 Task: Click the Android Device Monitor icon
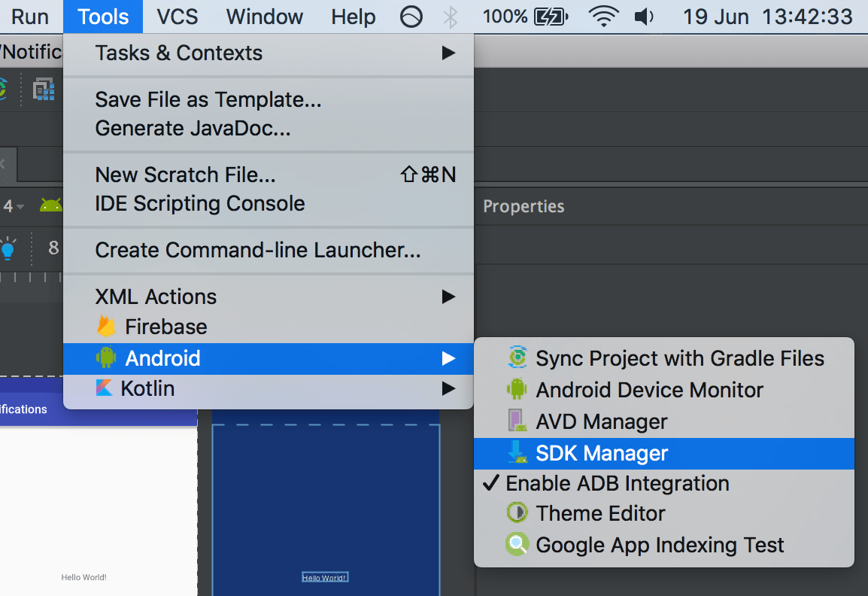click(517, 389)
